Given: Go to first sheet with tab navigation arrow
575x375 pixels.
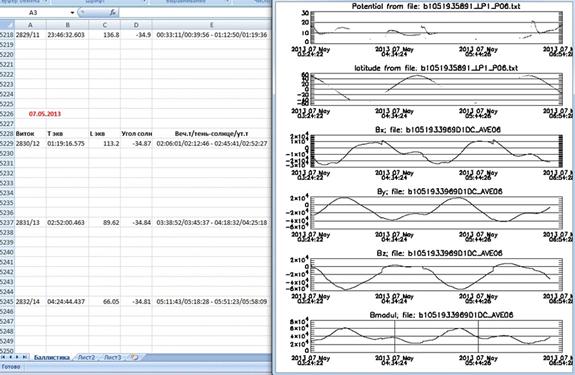Looking at the screenshot, I should [x=4, y=357].
